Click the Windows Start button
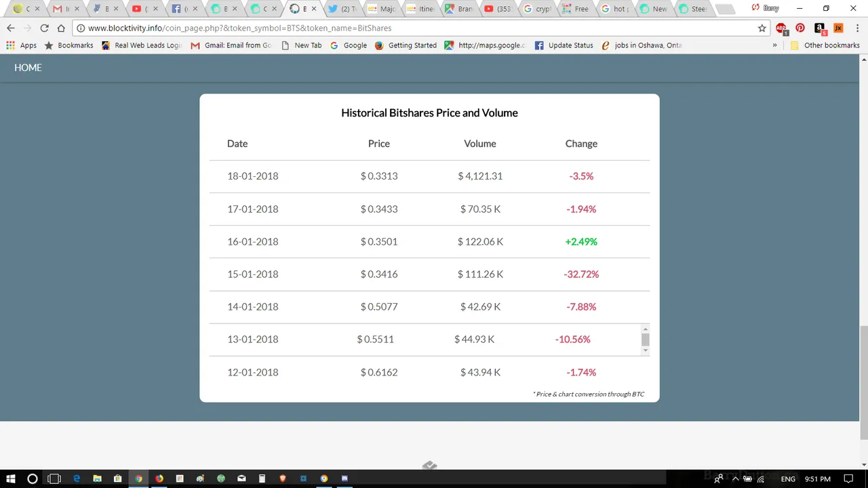Screen dimensions: 868x488 [11, 479]
